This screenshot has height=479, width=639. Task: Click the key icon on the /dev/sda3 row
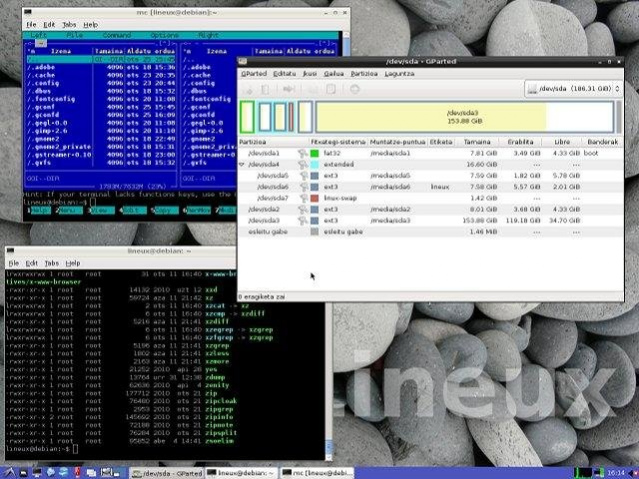point(302,220)
